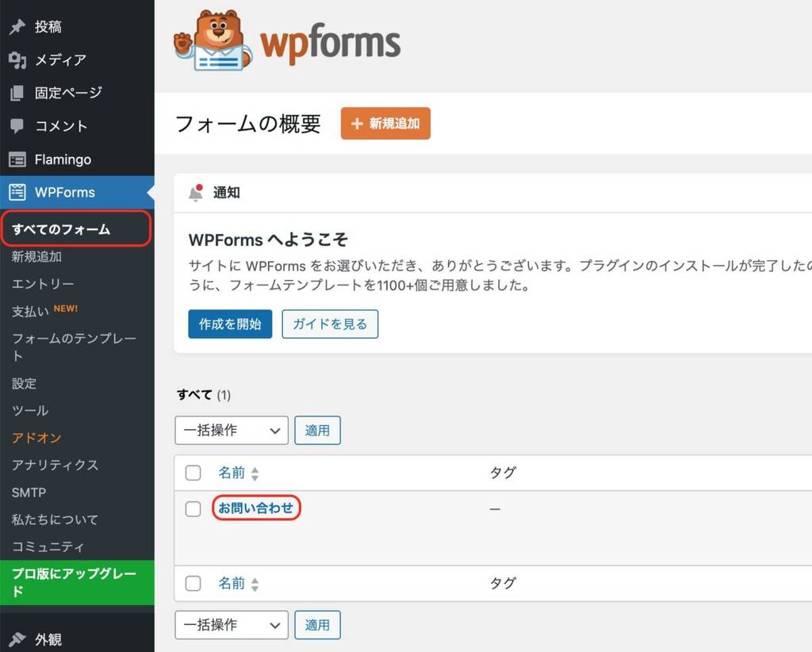Open the top 一括操作 bulk action dropdown
This screenshot has height=652, width=812.
[232, 430]
